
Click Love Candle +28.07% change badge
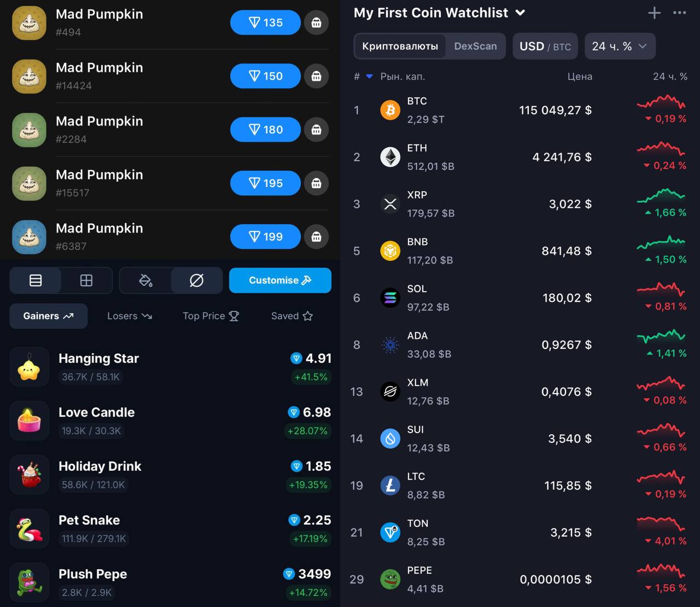point(307,431)
